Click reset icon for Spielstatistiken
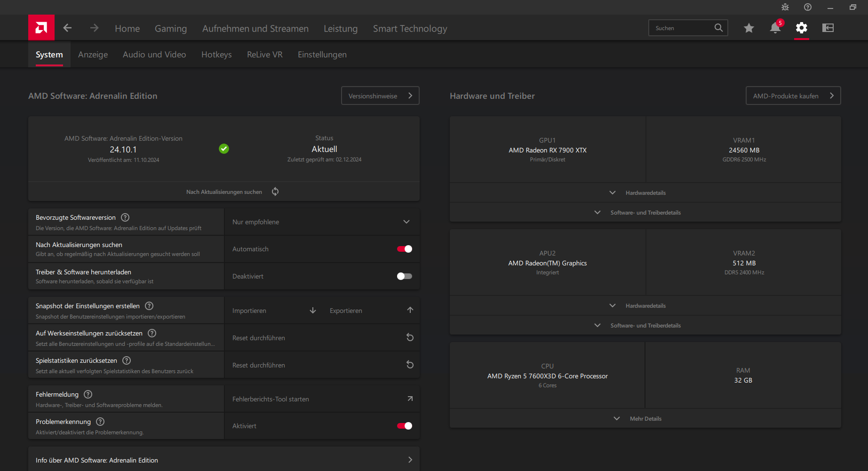 tap(410, 365)
